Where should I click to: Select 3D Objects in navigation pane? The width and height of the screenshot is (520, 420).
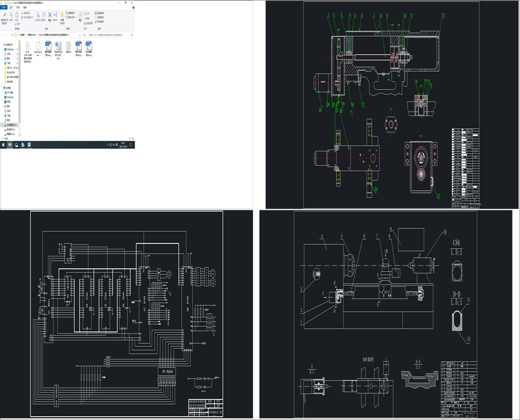[9, 93]
